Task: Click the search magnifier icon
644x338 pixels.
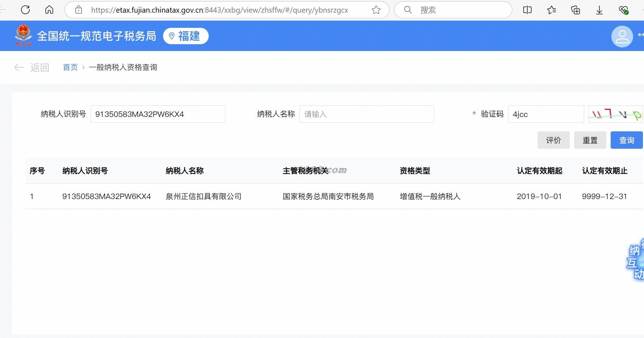Action: coord(408,10)
